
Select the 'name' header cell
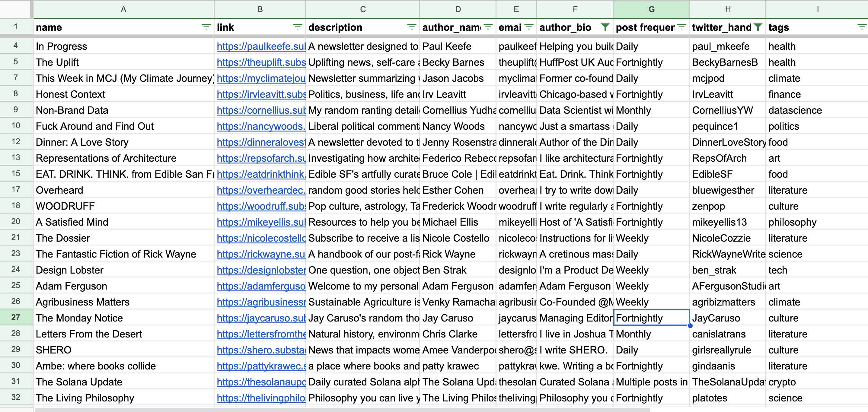coord(124,27)
